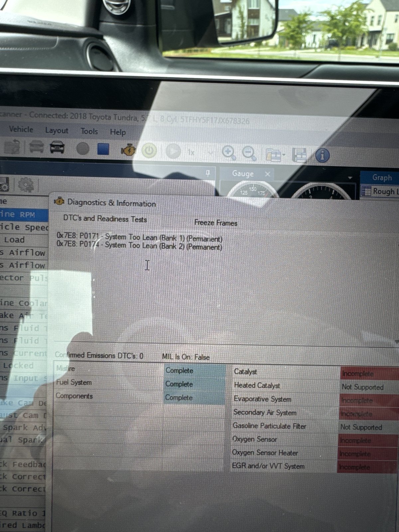Viewport: 399px width, 532px height.
Task: Click Incomplete status for Evaporative System
Action: 368,400
